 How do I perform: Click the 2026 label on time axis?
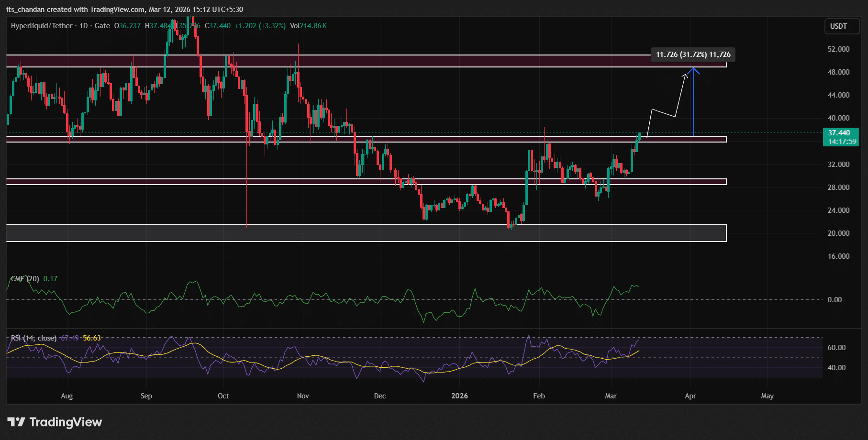(459, 396)
